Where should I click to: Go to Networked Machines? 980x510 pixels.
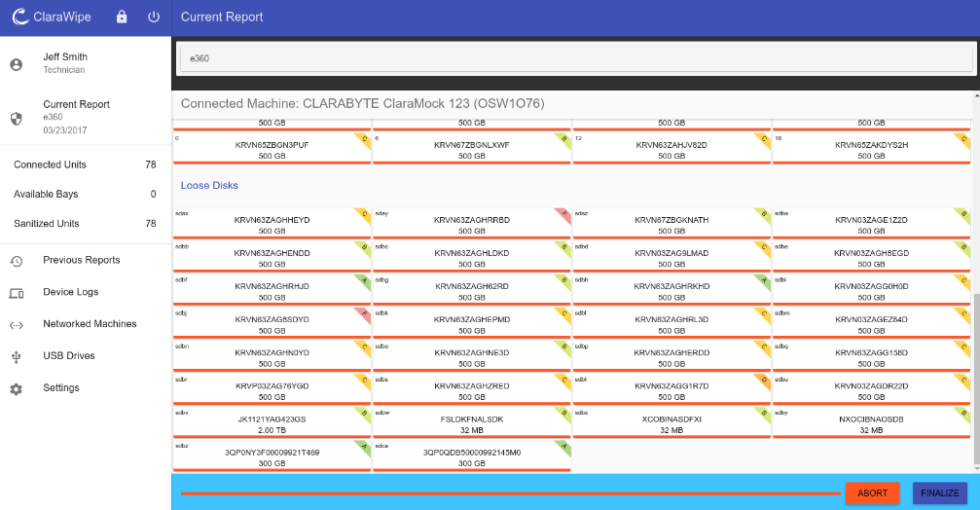[86, 324]
